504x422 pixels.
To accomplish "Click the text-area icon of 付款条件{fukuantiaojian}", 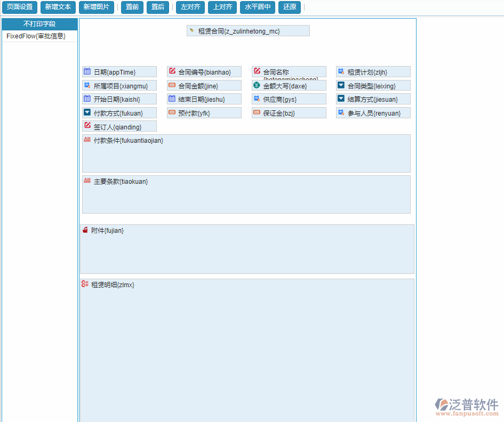I will click(x=87, y=140).
